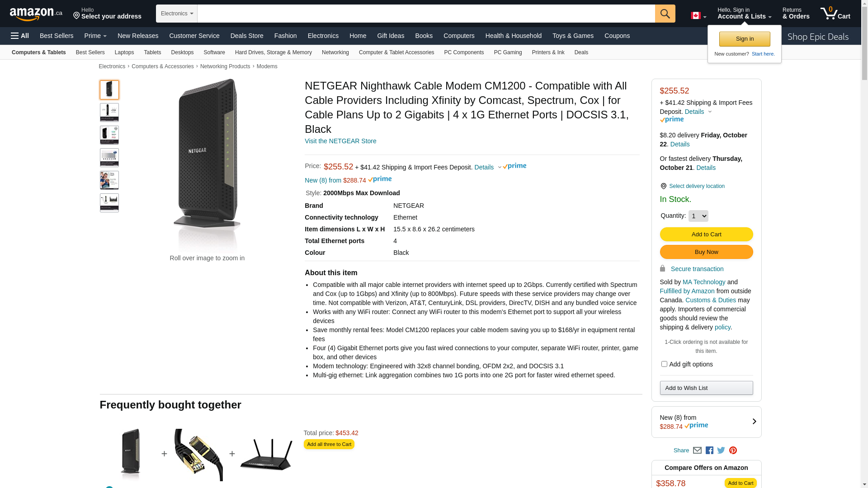Click into the Amazon search input field
The image size is (868, 488).
click(426, 14)
